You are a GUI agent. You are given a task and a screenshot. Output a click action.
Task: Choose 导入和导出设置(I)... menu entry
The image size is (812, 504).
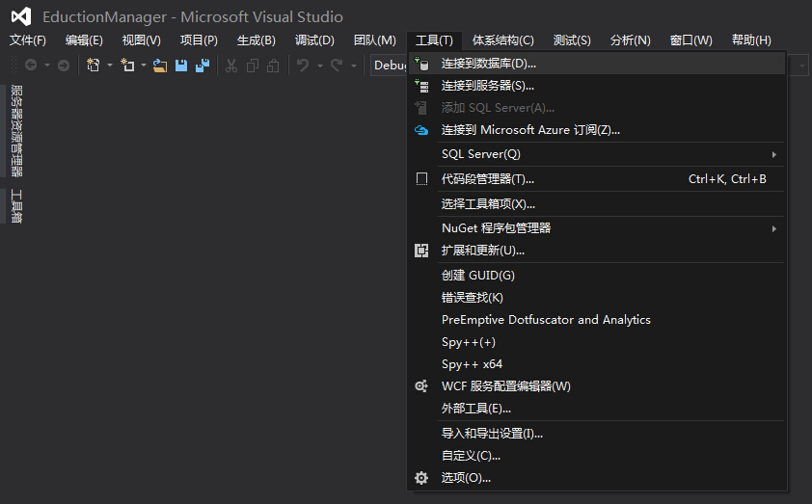click(597, 433)
